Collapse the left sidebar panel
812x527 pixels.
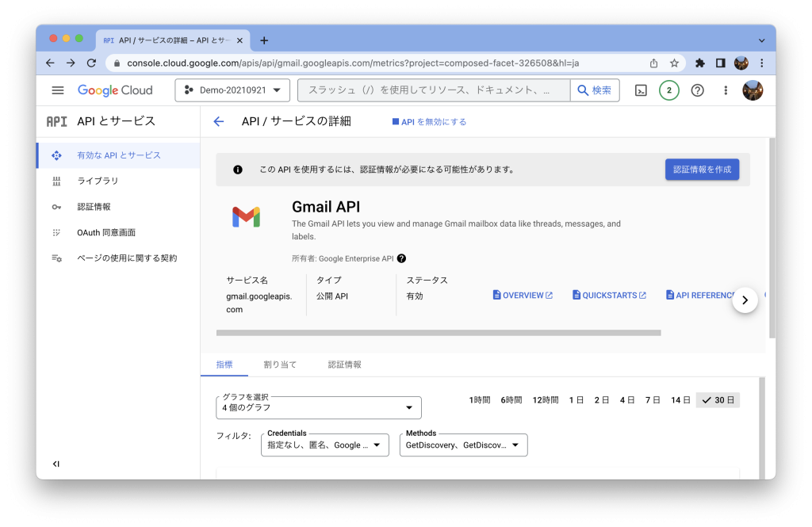(56, 464)
